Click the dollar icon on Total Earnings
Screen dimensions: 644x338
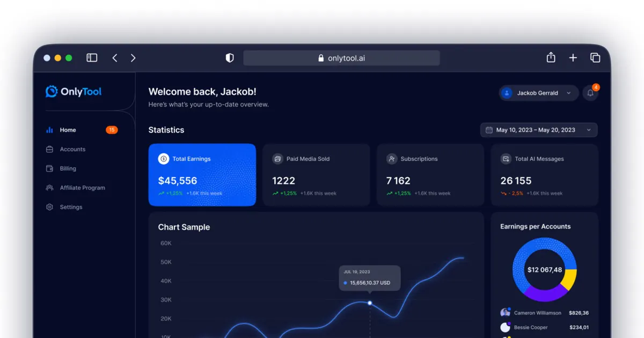tap(164, 159)
